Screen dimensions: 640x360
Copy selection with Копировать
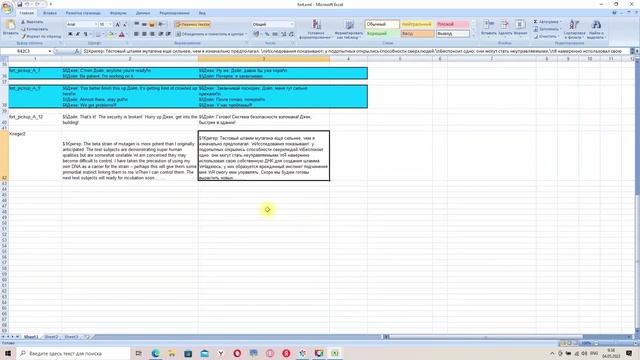click(34, 29)
